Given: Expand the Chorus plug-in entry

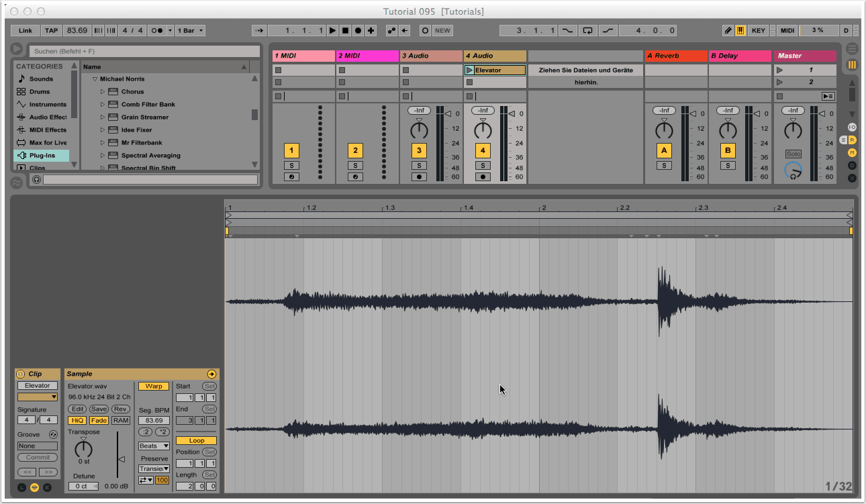Looking at the screenshot, I should coord(103,91).
